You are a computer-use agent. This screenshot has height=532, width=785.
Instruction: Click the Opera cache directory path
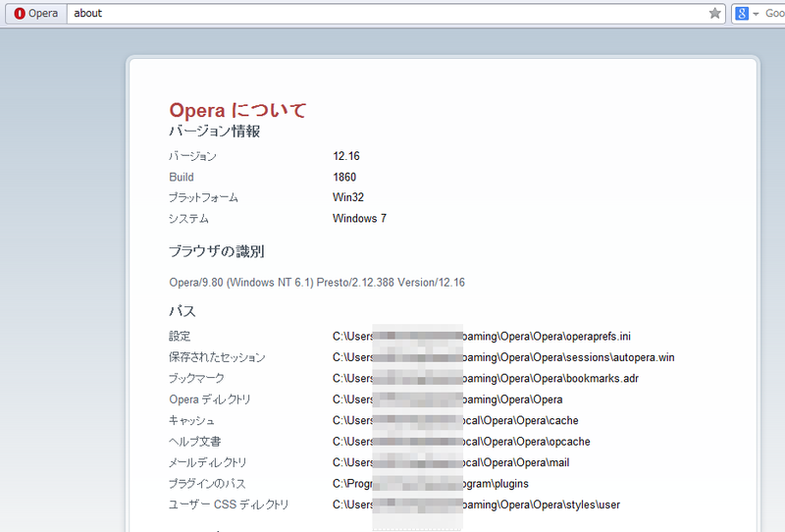(455, 420)
